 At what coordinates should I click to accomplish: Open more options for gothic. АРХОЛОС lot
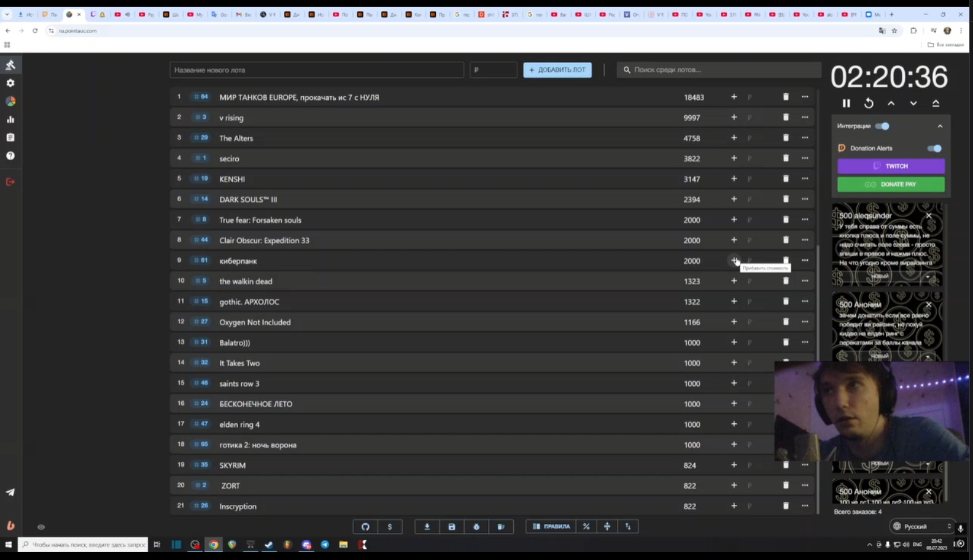(x=805, y=301)
